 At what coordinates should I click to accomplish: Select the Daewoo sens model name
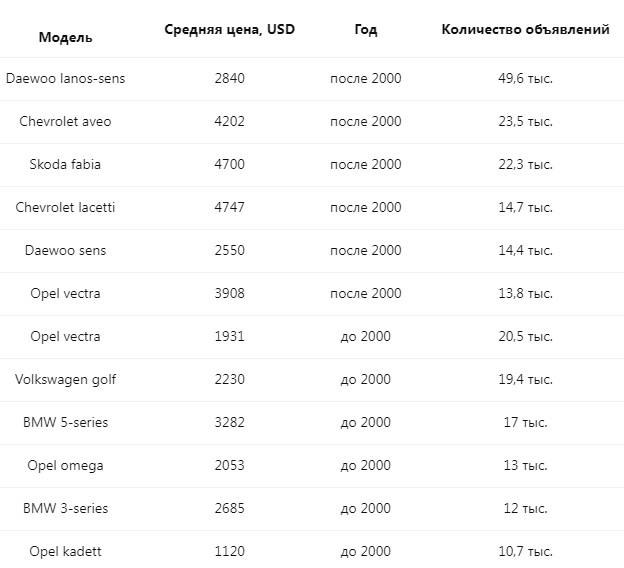coord(65,250)
